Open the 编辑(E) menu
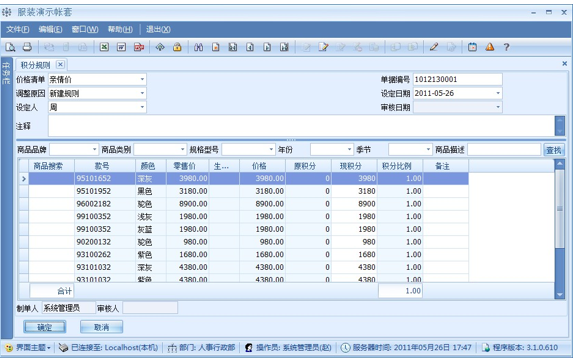This screenshot has height=360, width=578. pyautogui.click(x=51, y=29)
